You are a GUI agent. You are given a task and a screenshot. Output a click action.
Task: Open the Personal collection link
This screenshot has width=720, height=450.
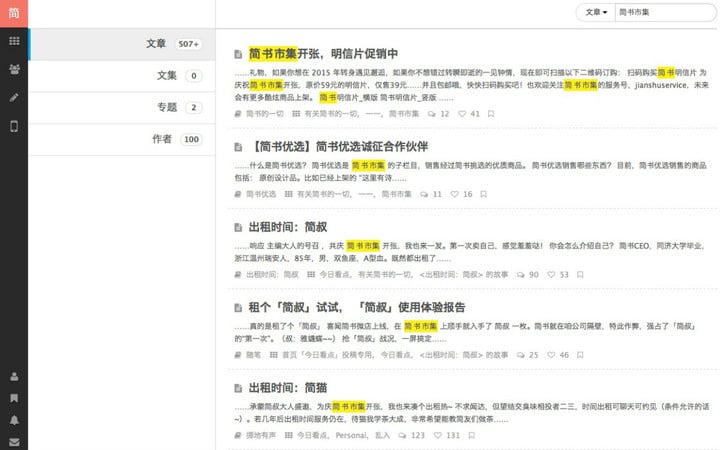pyautogui.click(x=352, y=435)
